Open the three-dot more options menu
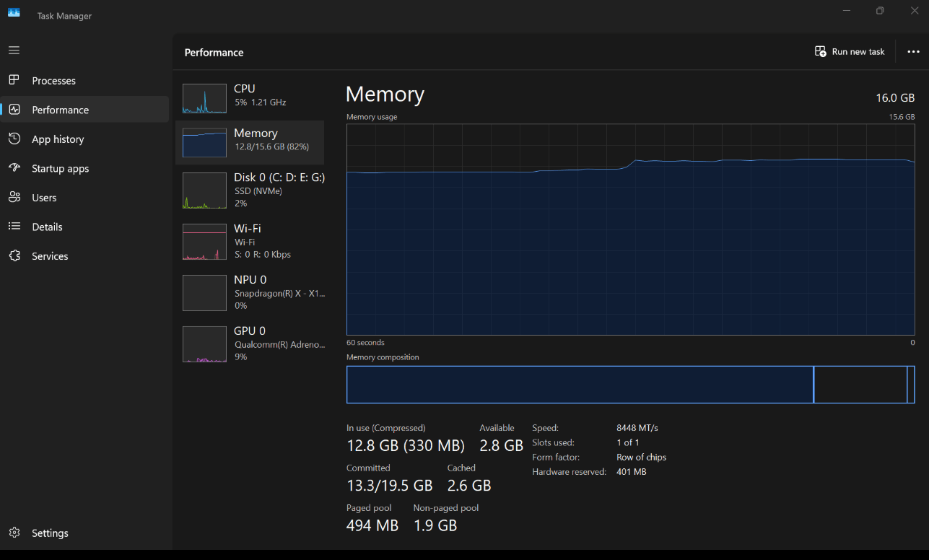The width and height of the screenshot is (929, 560). (x=913, y=52)
